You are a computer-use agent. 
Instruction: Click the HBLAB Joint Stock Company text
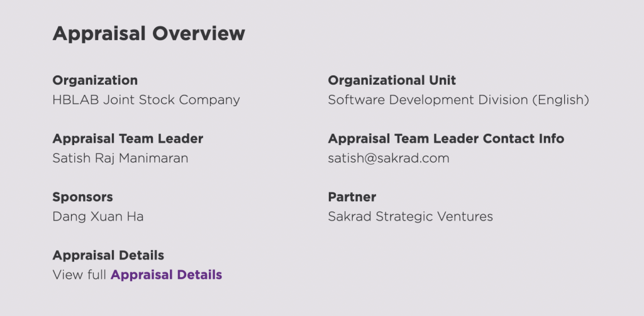[x=146, y=100]
